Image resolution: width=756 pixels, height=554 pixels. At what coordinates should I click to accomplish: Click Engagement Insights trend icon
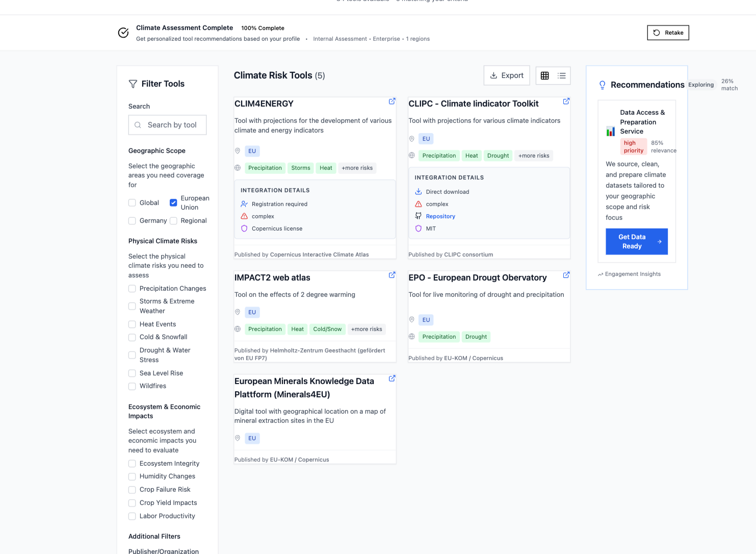(x=601, y=274)
